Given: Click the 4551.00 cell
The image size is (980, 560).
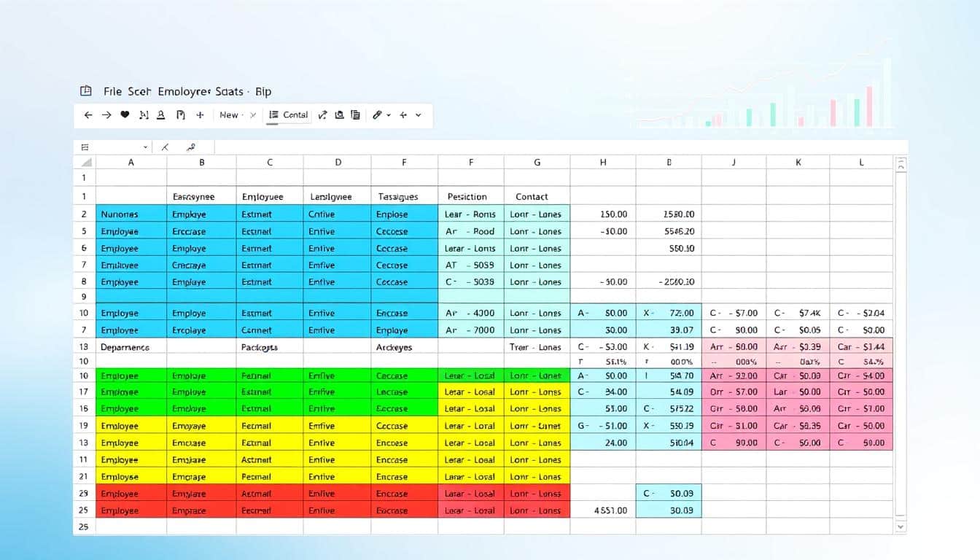Looking at the screenshot, I should click(x=603, y=510).
